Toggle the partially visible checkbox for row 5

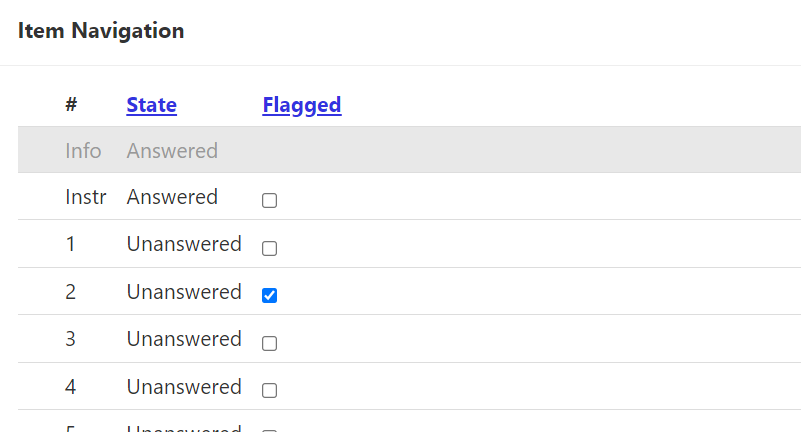(269, 429)
